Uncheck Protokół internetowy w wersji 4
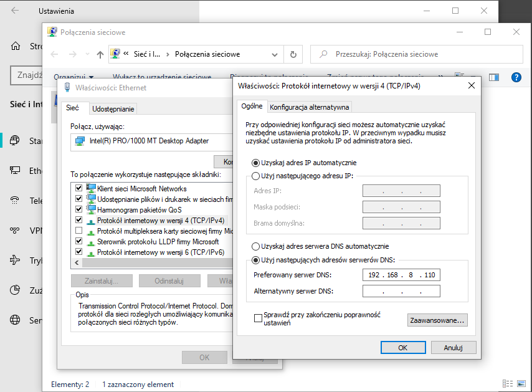The height and width of the screenshot is (392, 532). point(78,219)
